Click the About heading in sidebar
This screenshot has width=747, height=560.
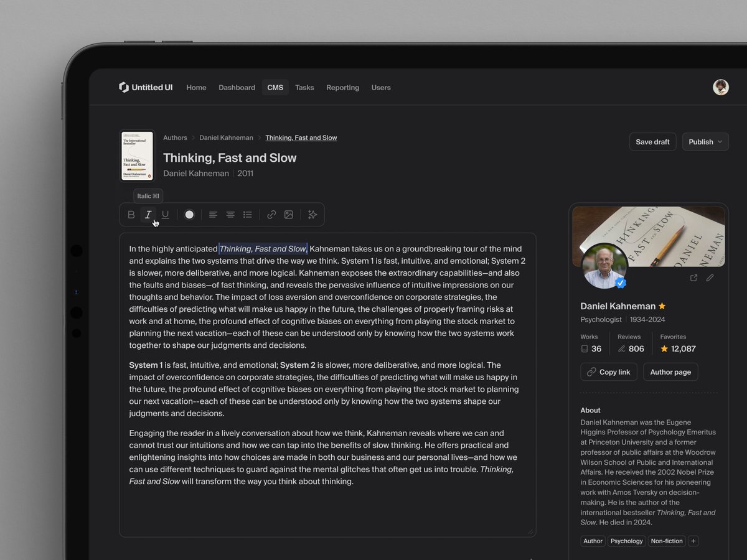coord(590,411)
